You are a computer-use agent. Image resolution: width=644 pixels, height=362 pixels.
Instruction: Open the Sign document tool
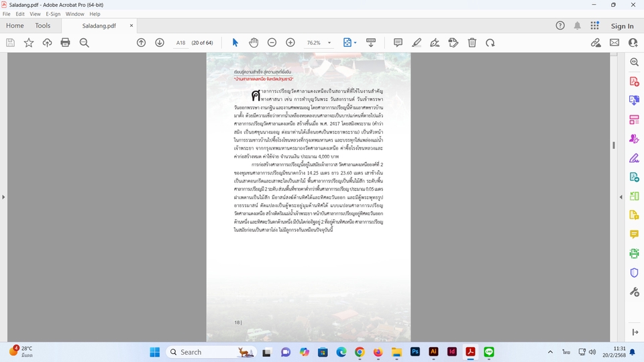click(x=435, y=43)
